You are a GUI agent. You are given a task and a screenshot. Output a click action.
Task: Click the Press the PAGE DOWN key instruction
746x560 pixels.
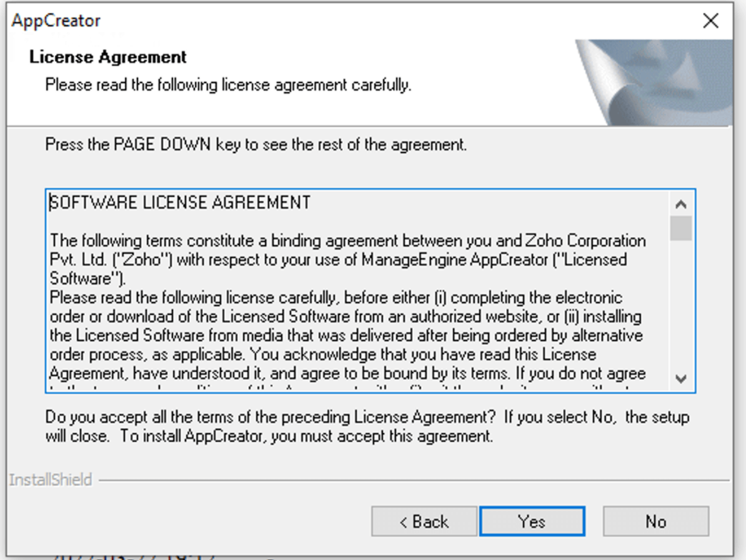[x=256, y=146]
